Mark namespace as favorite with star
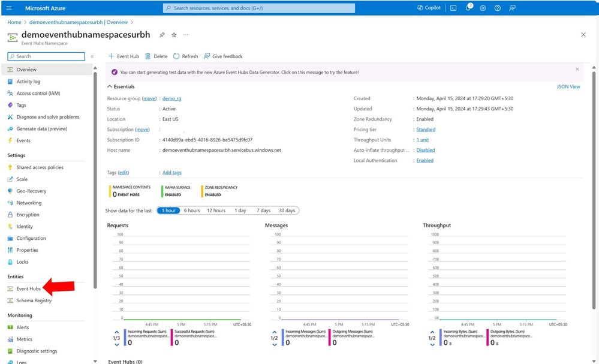 [x=174, y=35]
